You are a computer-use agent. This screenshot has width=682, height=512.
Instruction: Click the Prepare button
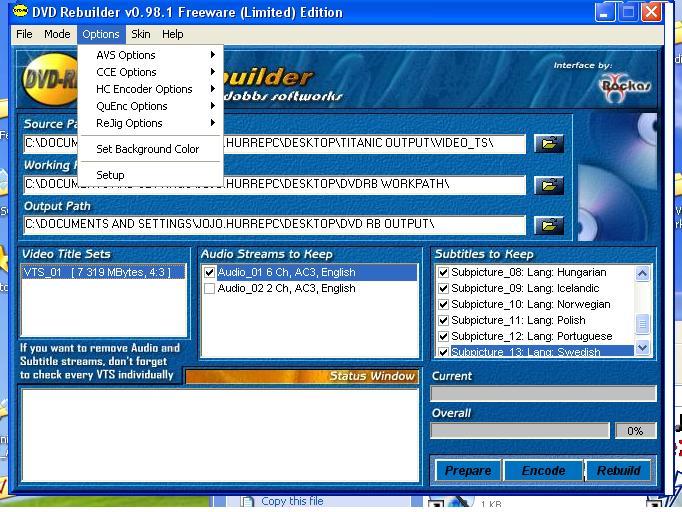point(468,470)
